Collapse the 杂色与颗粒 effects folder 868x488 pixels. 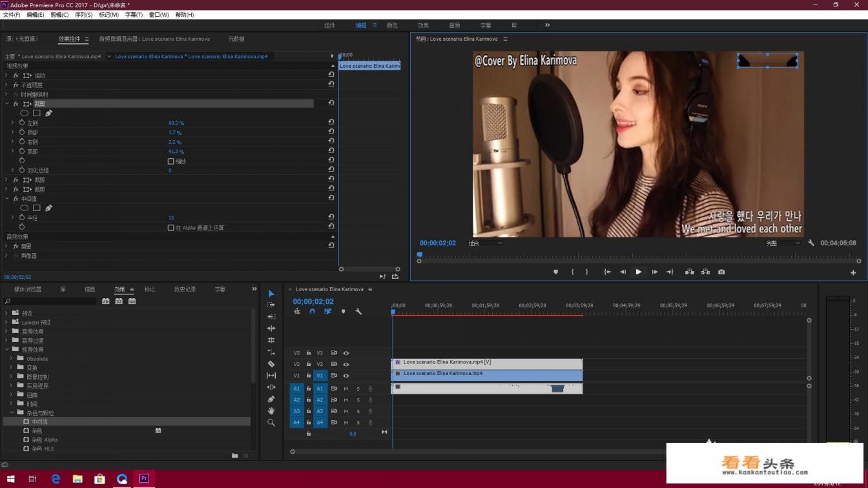pos(12,412)
